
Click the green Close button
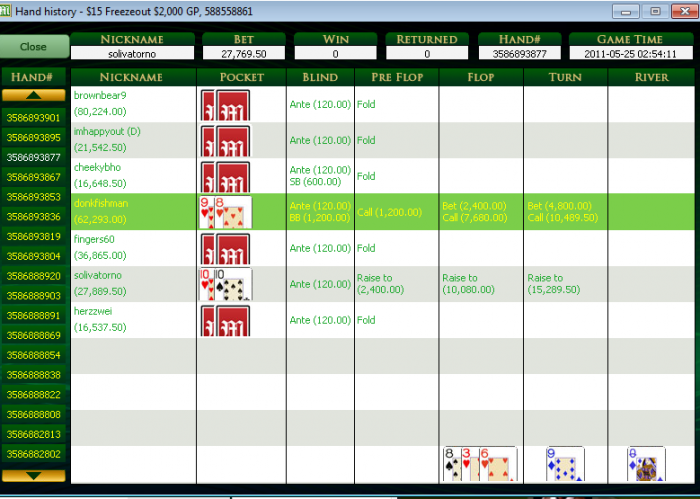point(34,46)
